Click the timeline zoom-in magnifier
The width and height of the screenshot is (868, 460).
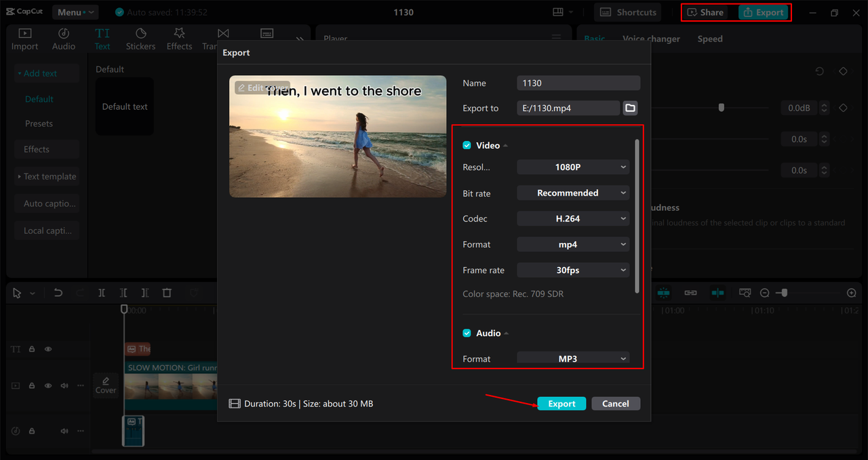[852, 293]
